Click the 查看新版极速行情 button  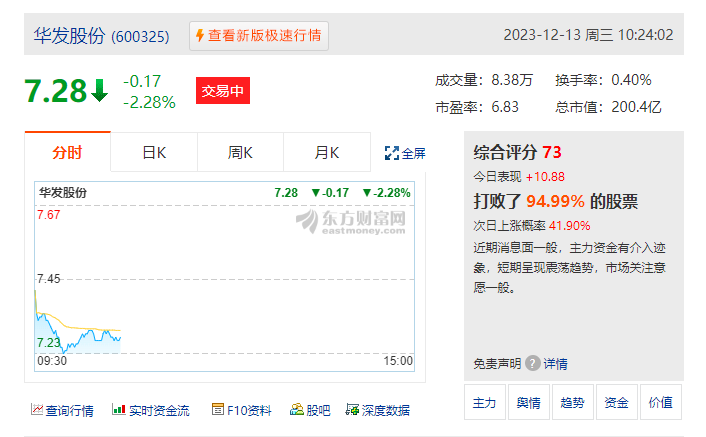pyautogui.click(x=259, y=36)
